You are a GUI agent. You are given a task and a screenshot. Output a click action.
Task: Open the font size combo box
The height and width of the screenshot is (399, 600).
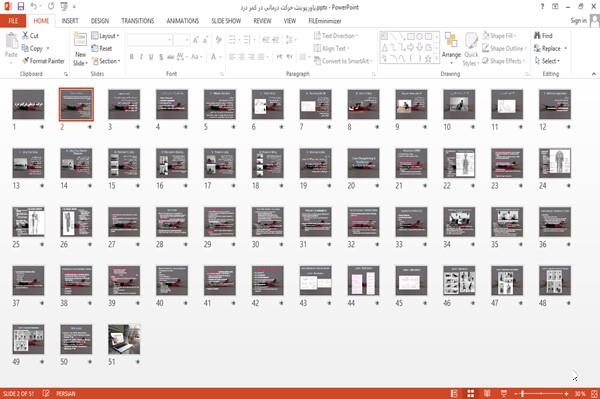click(182, 40)
